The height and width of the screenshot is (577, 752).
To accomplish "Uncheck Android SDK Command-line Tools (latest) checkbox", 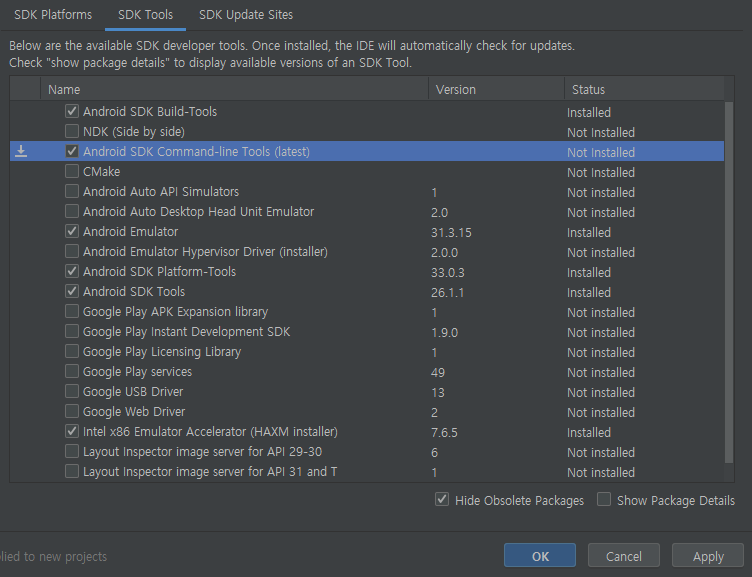I will pos(72,152).
